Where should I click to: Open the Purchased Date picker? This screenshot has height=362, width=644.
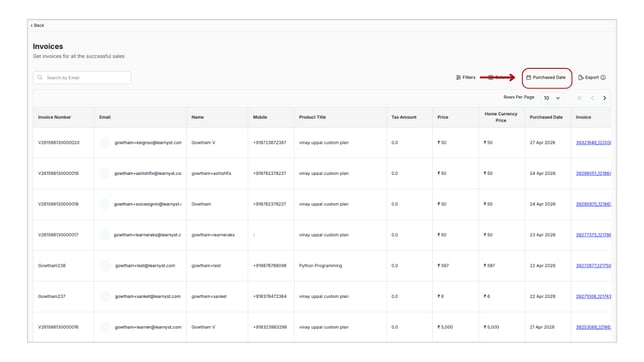(x=546, y=77)
